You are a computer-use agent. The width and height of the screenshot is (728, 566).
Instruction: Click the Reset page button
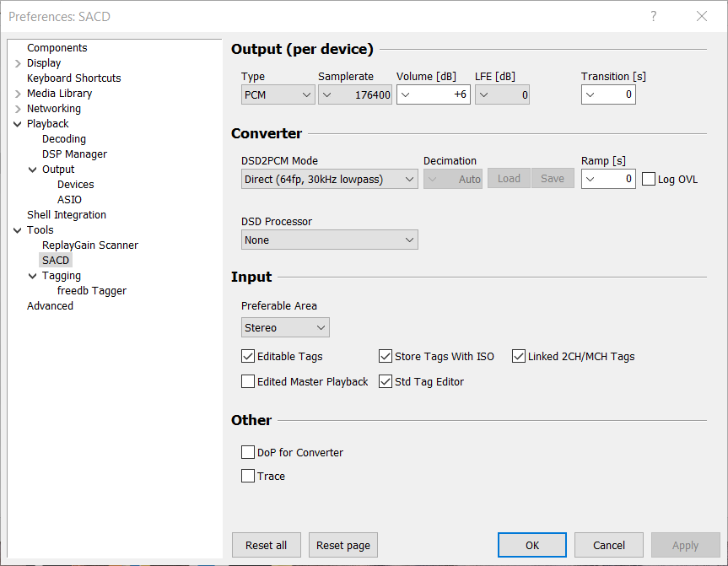pos(342,546)
